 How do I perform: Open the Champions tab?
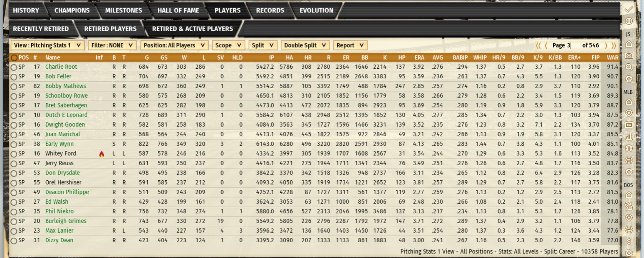point(72,10)
